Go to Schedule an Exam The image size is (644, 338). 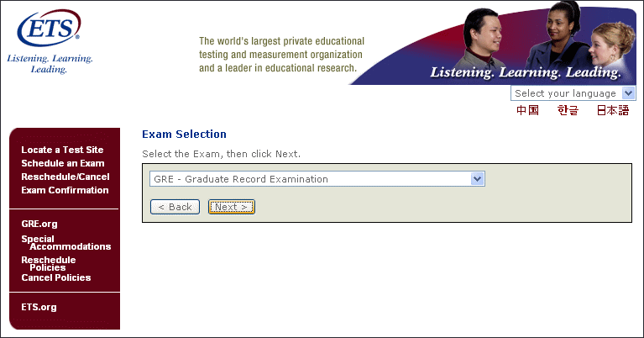coord(63,163)
